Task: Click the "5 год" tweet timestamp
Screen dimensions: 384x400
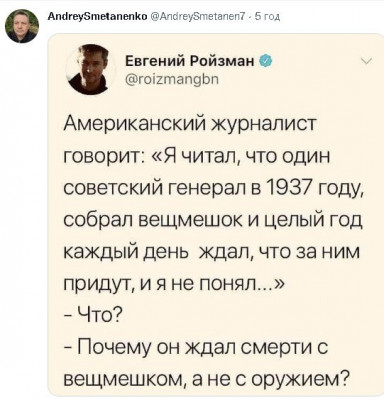Action: [x=267, y=16]
